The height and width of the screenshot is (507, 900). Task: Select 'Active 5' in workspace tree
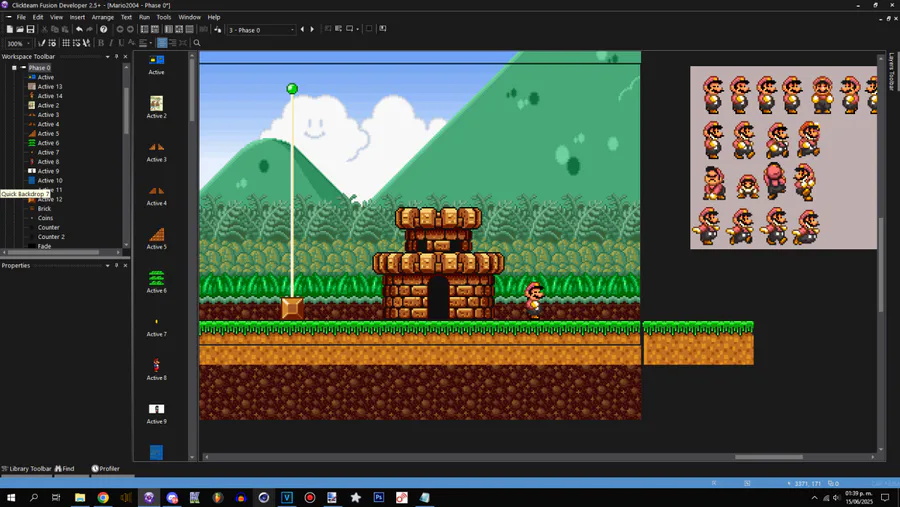[48, 134]
